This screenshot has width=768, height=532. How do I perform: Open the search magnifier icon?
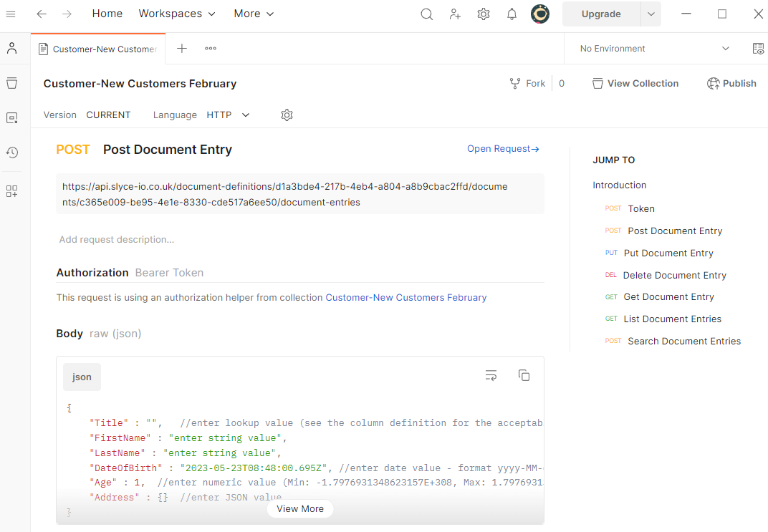pos(426,14)
